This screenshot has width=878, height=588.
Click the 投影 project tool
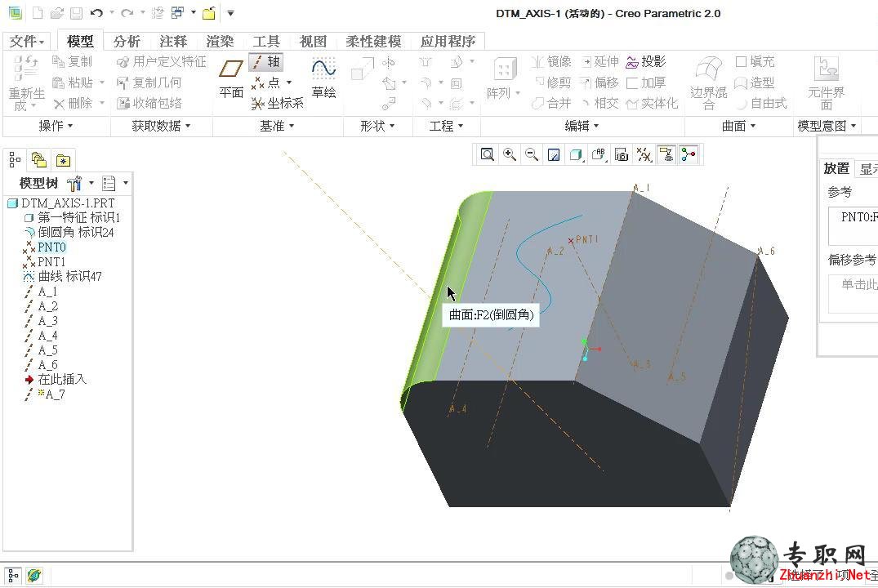pos(645,61)
